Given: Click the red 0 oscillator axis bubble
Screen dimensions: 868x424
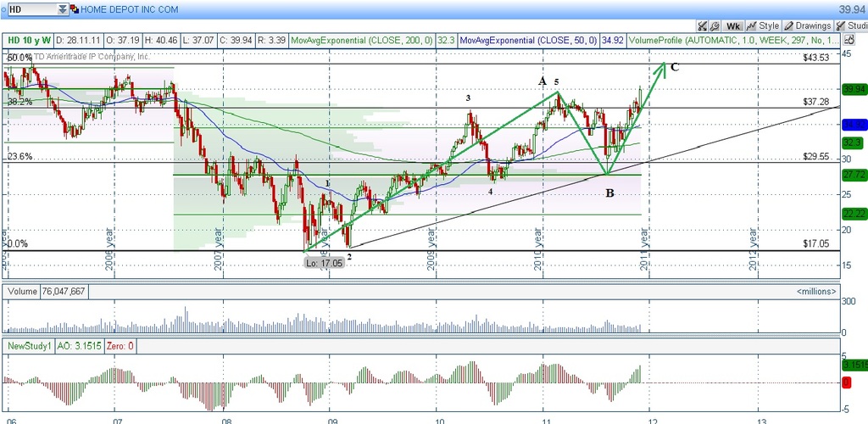Looking at the screenshot, I should 847,382.
